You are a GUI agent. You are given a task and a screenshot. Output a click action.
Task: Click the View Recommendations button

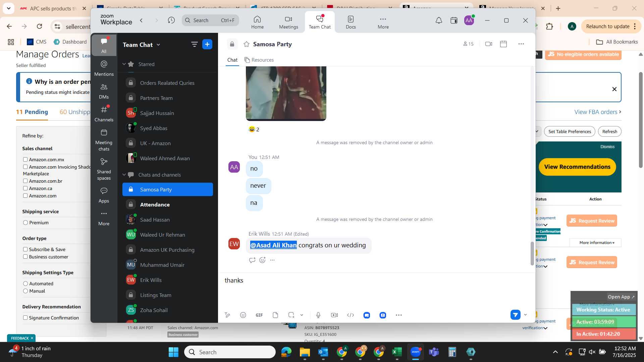[x=577, y=167]
